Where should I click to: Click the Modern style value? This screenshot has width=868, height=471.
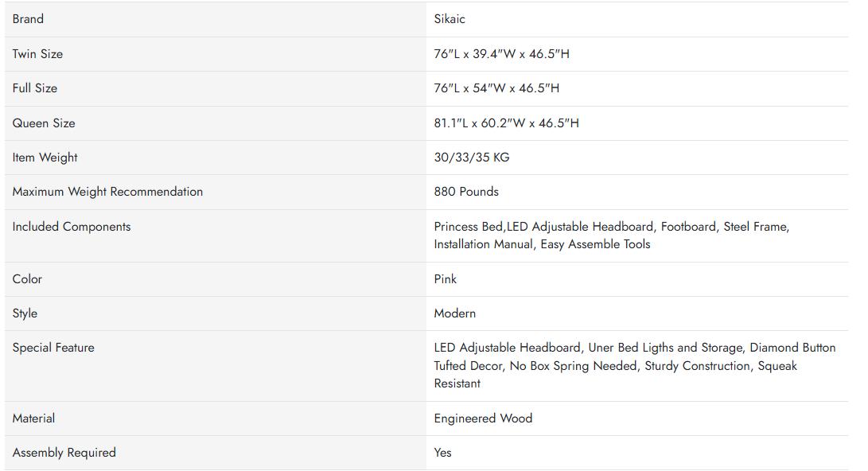click(454, 313)
